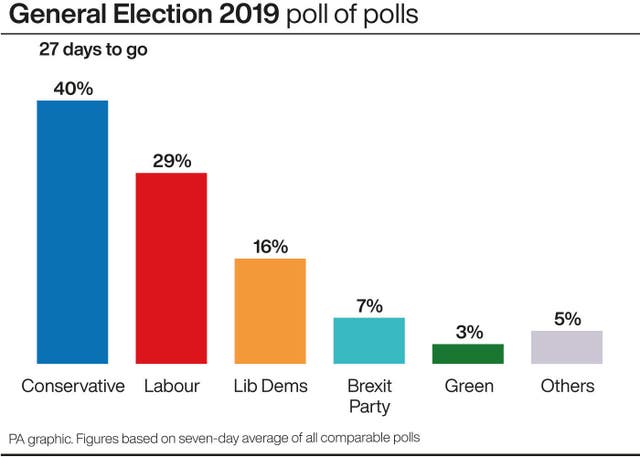Screen dimensions: 640x457
Task: Select the 16% value label
Action: (270, 247)
